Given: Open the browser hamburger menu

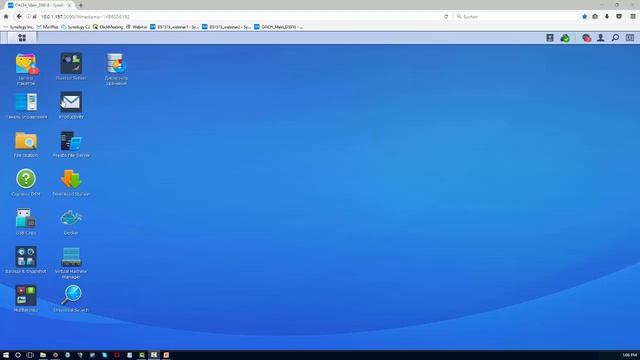Looking at the screenshot, I should [x=633, y=16].
